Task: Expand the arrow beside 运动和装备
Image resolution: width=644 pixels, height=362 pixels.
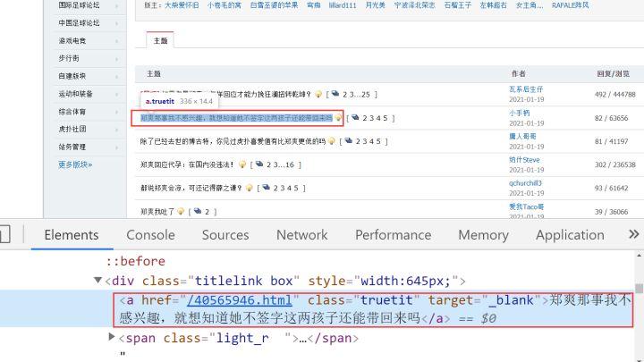Action: [116, 94]
